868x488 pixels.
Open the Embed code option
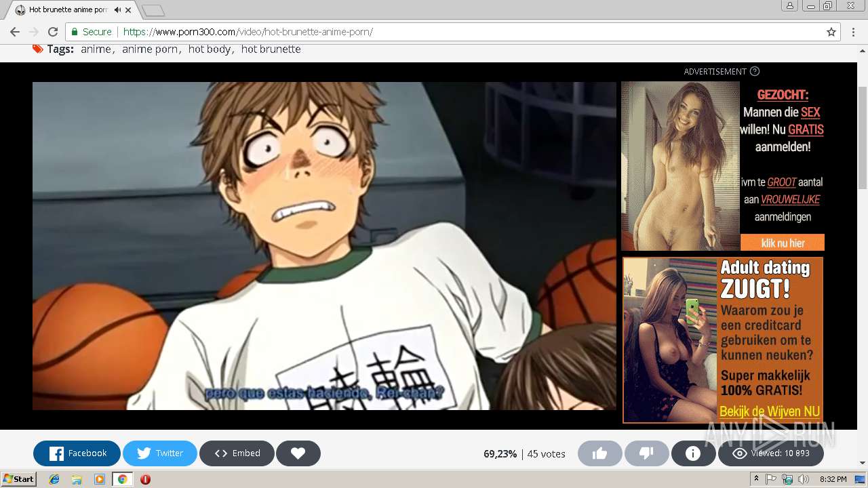pyautogui.click(x=237, y=453)
